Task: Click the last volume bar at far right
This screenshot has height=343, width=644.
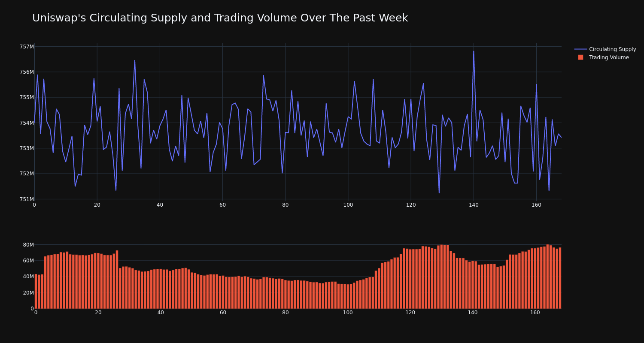Action: click(x=560, y=278)
